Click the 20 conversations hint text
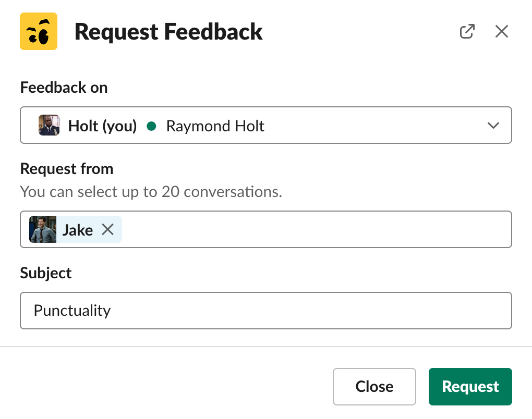 coord(151,192)
